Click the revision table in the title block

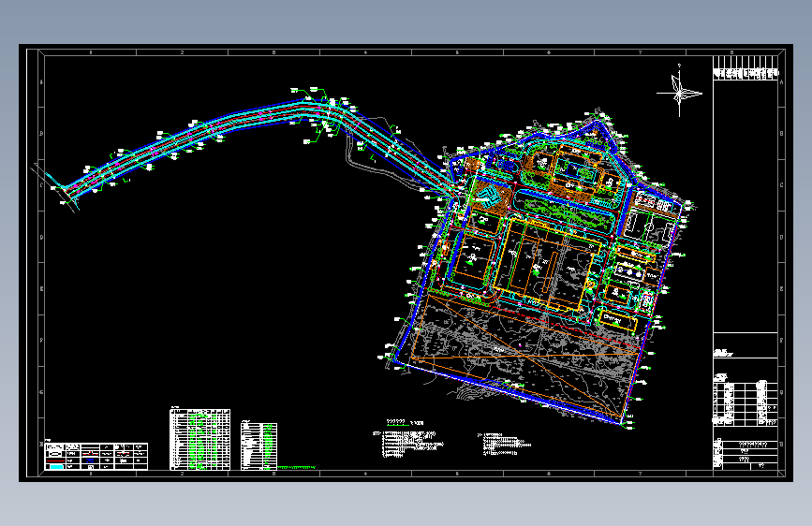[x=746, y=404]
